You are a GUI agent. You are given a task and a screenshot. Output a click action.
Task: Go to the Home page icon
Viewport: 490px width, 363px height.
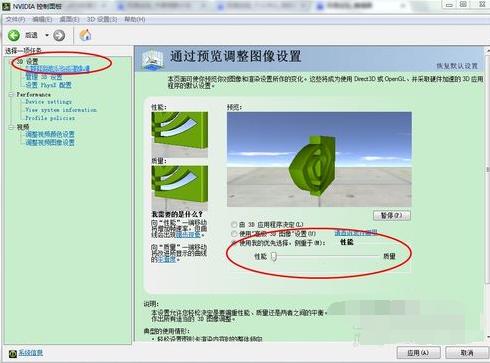pos(85,35)
